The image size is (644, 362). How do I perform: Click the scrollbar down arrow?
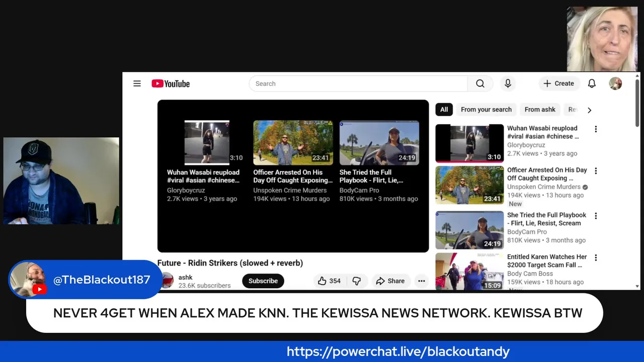(x=637, y=286)
